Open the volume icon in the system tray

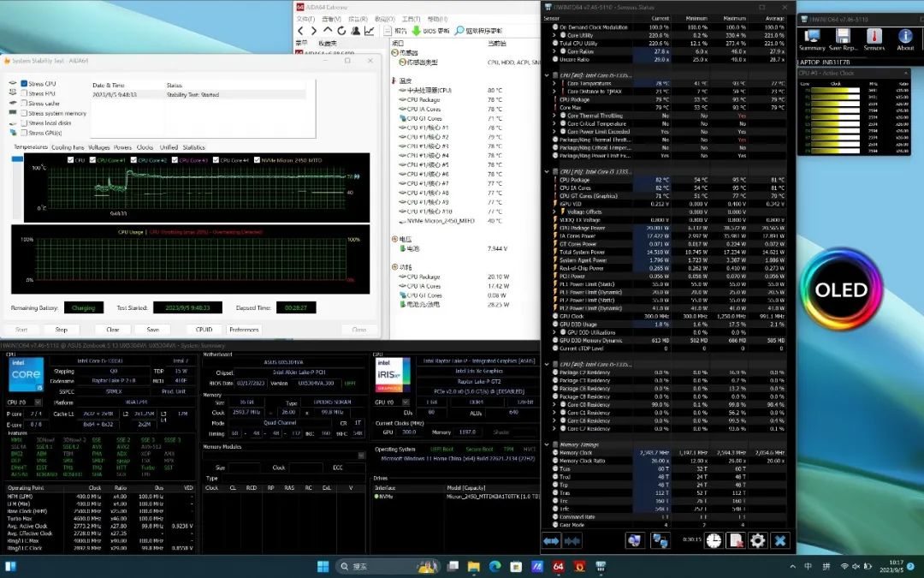click(x=856, y=567)
